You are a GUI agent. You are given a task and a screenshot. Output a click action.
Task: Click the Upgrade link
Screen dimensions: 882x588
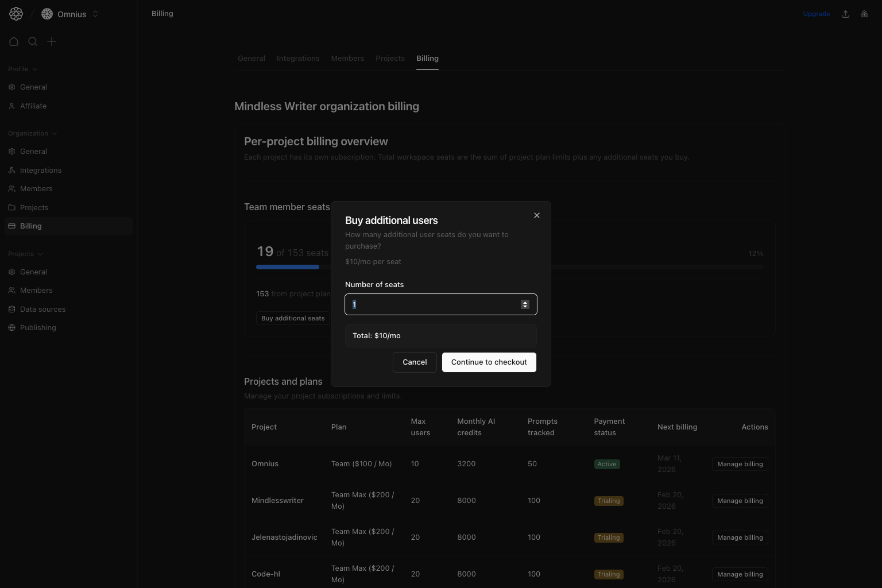click(816, 13)
